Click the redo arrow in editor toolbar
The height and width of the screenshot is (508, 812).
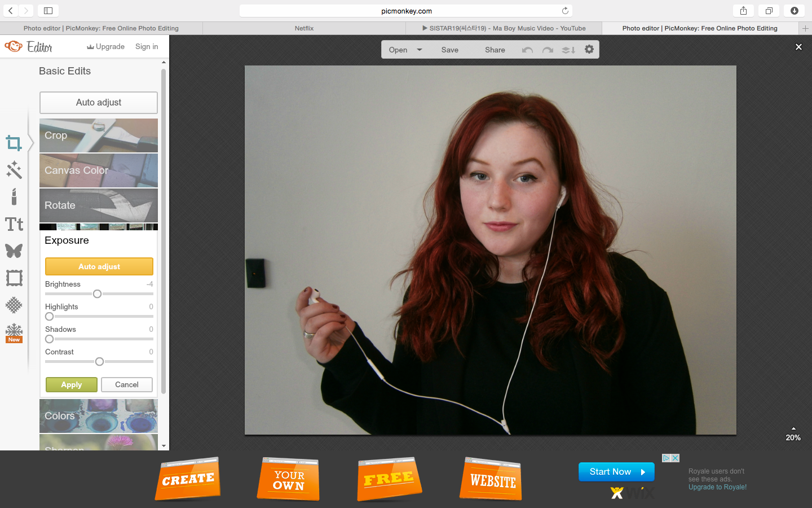coord(548,50)
